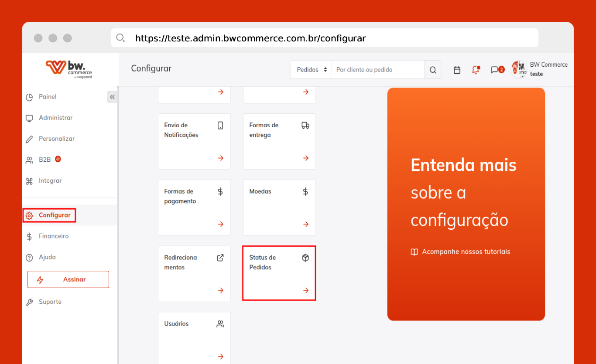This screenshot has height=364, width=596.
Task: Click the calendar icon in header
Action: [x=457, y=70]
